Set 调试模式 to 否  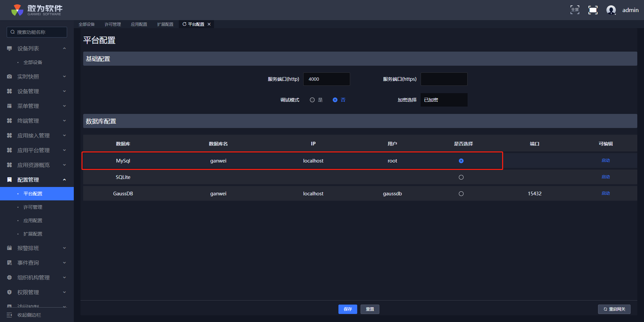[x=335, y=100]
